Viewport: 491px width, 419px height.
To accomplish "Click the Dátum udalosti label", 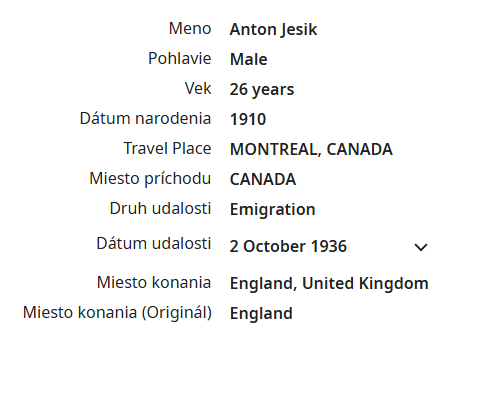I will point(154,243).
